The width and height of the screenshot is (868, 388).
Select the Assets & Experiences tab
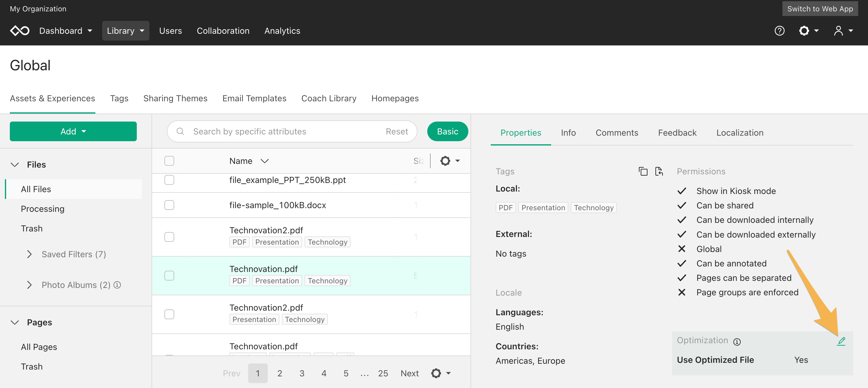[x=52, y=98]
